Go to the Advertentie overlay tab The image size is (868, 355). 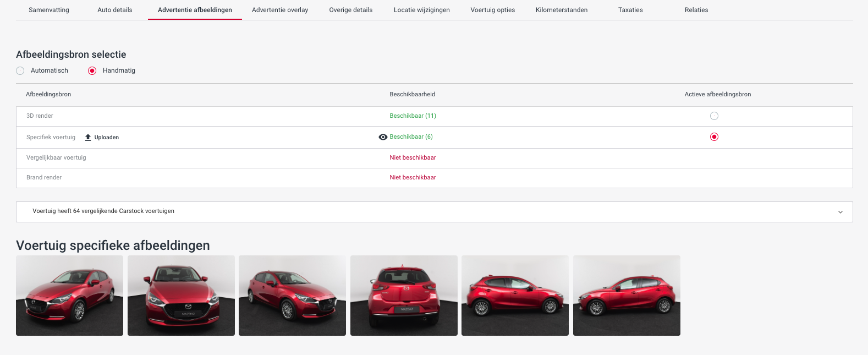pos(280,10)
